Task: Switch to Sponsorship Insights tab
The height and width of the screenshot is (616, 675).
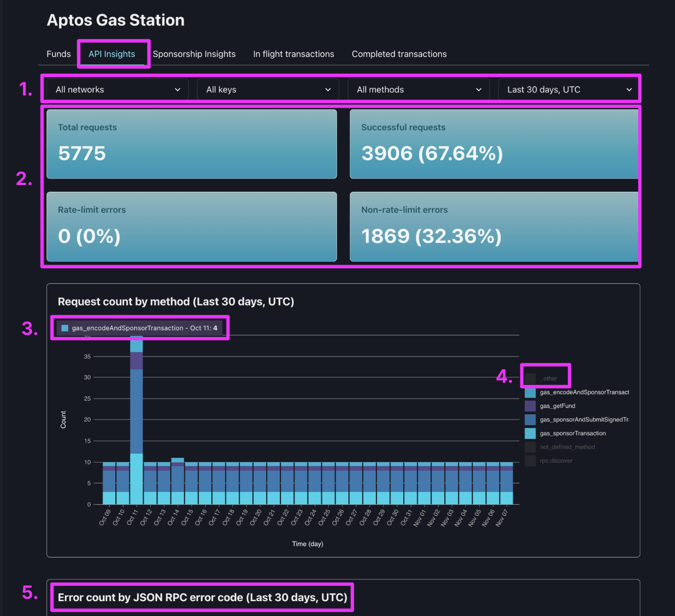Action: (x=194, y=54)
